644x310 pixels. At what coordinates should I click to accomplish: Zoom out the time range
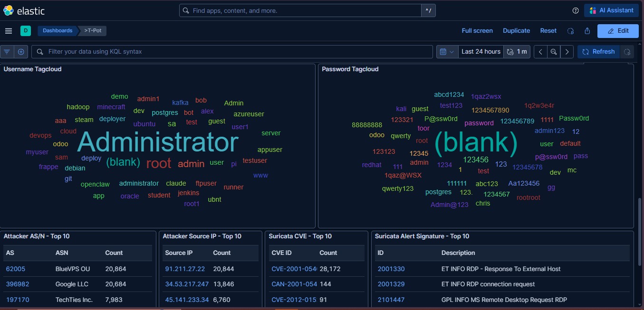pos(554,52)
